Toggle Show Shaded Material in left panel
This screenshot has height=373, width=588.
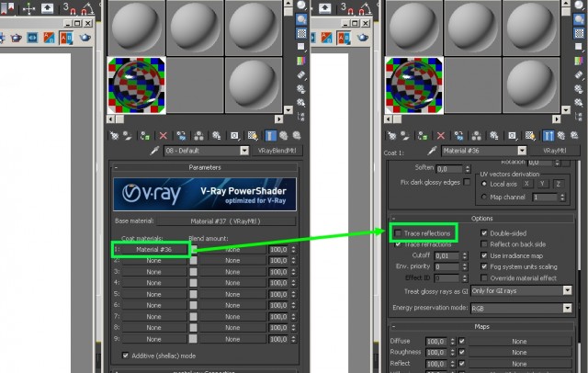[x=253, y=135]
